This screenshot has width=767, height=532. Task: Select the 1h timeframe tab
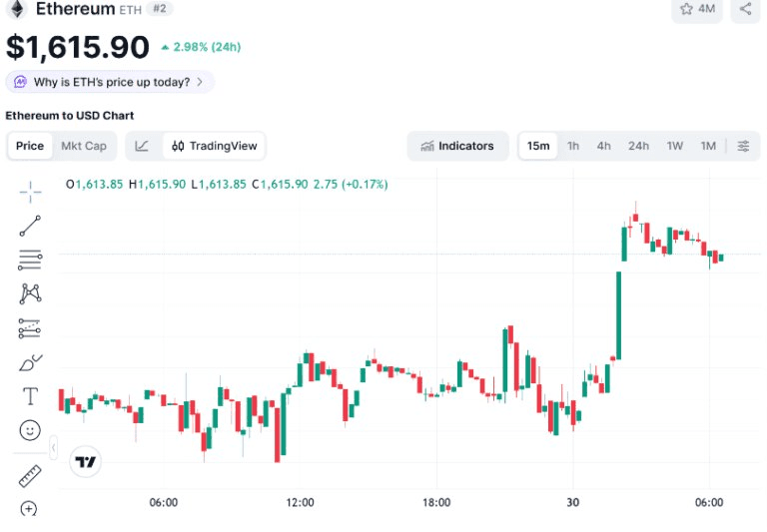[573, 146]
